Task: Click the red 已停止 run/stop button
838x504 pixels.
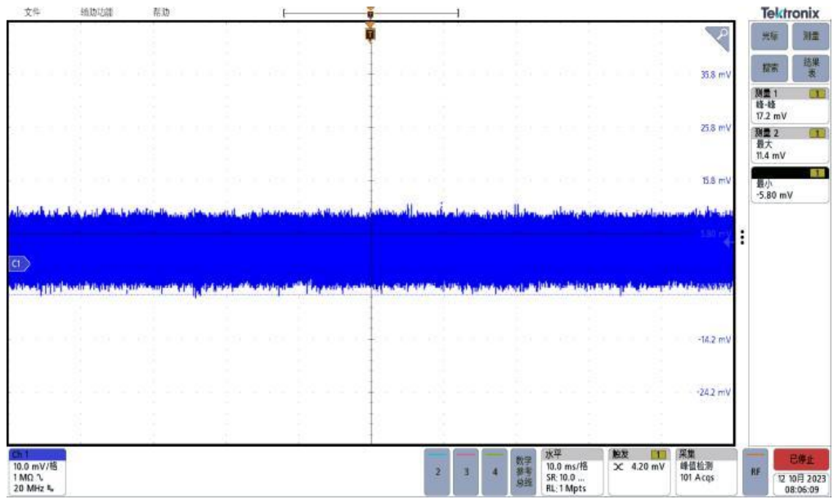Action: point(801,459)
